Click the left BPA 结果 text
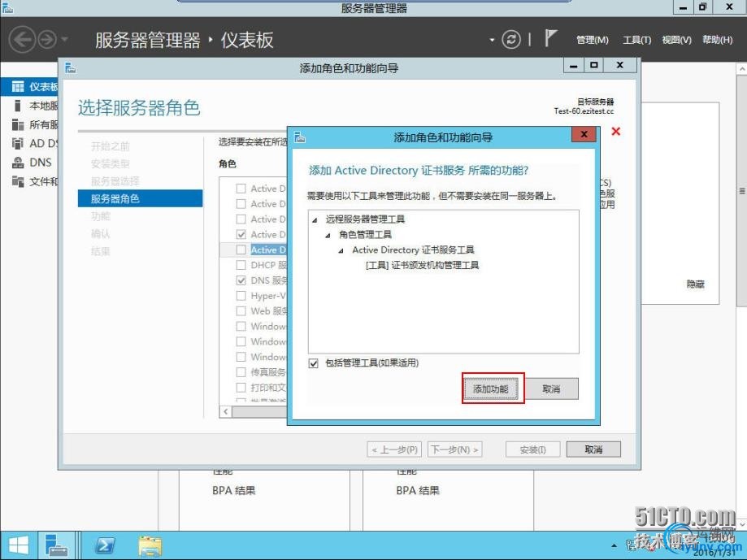The height and width of the screenshot is (560, 747). (x=234, y=490)
